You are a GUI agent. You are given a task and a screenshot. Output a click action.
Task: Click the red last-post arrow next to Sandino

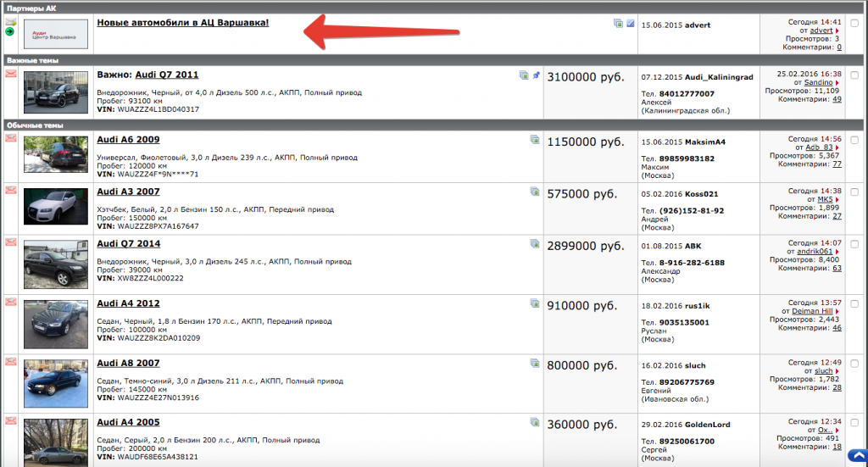point(837,83)
